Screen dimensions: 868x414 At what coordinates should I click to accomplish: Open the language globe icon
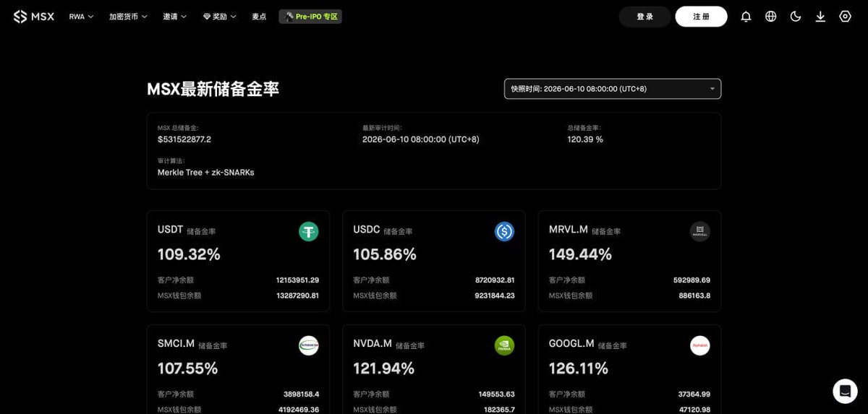pos(771,17)
